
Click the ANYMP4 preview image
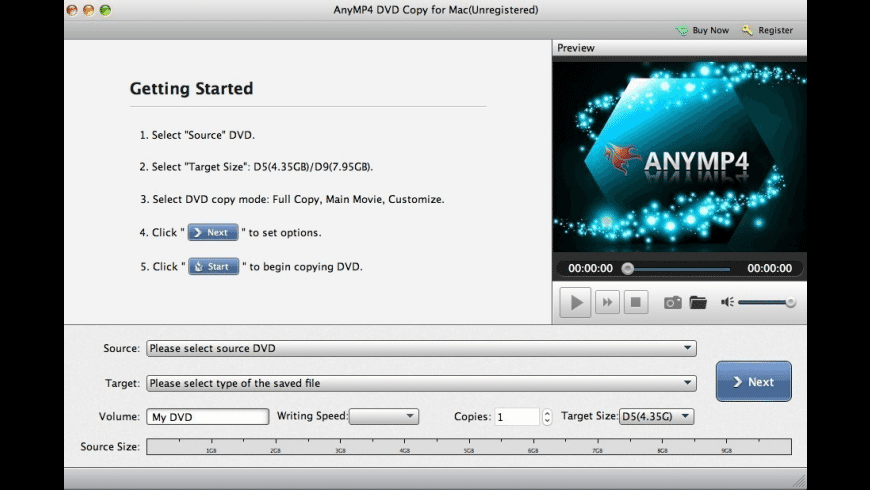679,155
